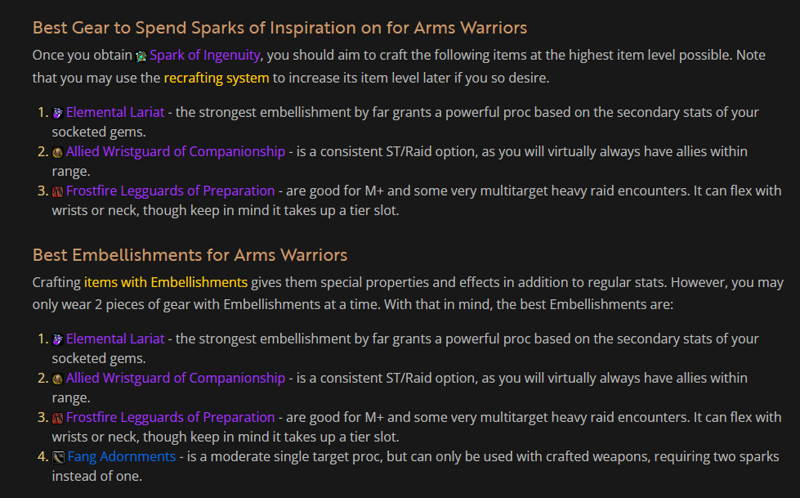Open the Fang Adornments link
The height and width of the screenshot is (498, 800).
121,457
